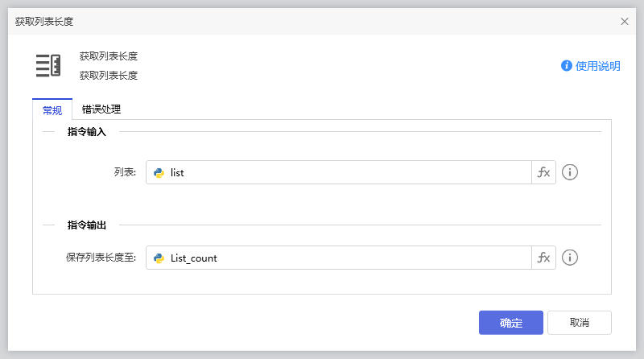This screenshot has width=644, height=359.
Task: Click the 获取列表长度 title bar text
Action: pyautogui.click(x=48, y=22)
